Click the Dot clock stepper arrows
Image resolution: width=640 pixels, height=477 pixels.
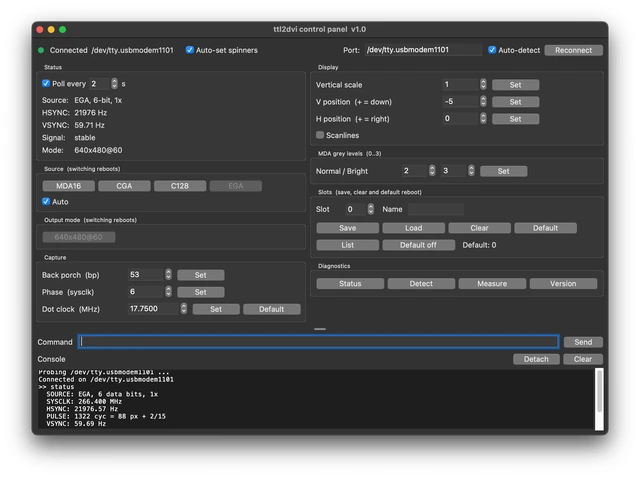click(x=184, y=308)
